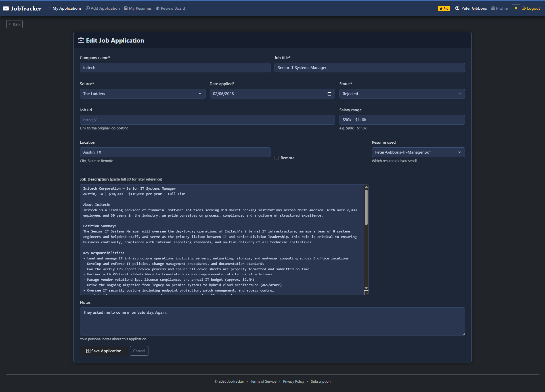
Task: Click the Pro star badge
Action: pos(444,9)
